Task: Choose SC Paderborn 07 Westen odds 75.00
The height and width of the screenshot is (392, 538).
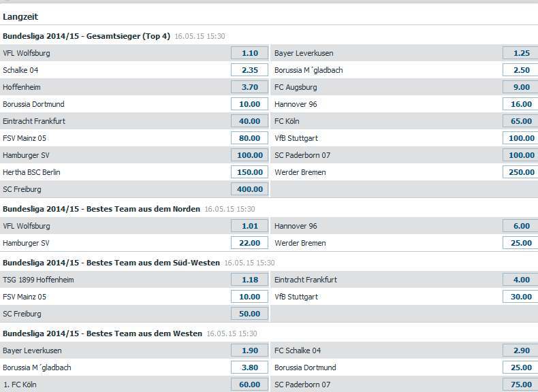Action: (x=520, y=385)
